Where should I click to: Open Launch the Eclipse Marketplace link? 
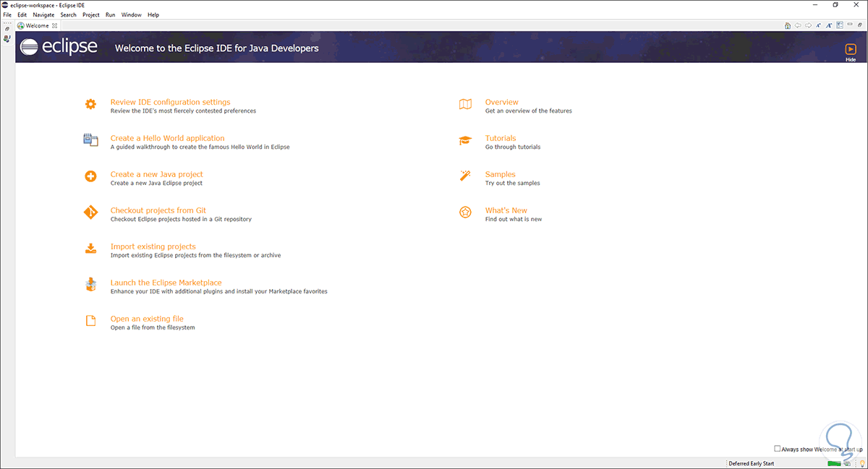click(166, 283)
